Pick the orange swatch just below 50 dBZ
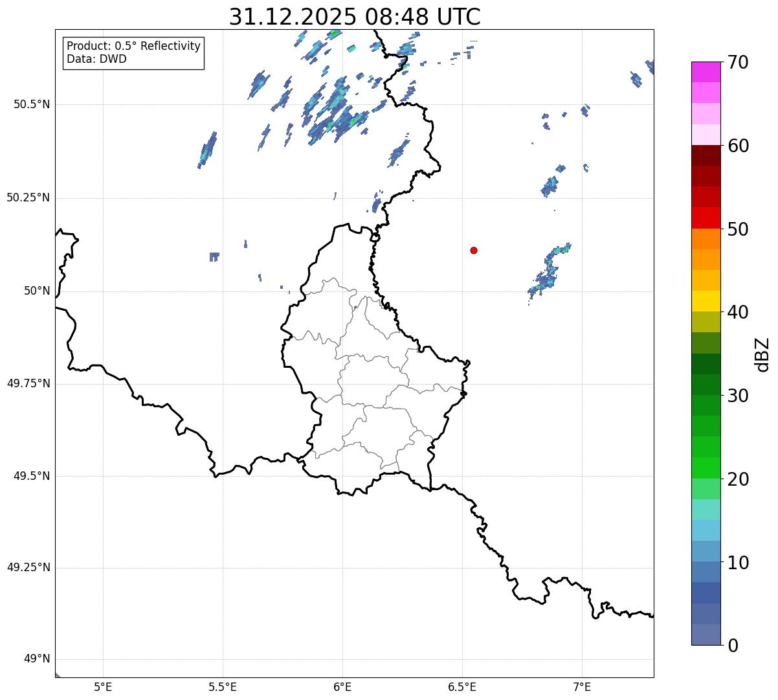The height and width of the screenshot is (700, 778). tap(706, 239)
